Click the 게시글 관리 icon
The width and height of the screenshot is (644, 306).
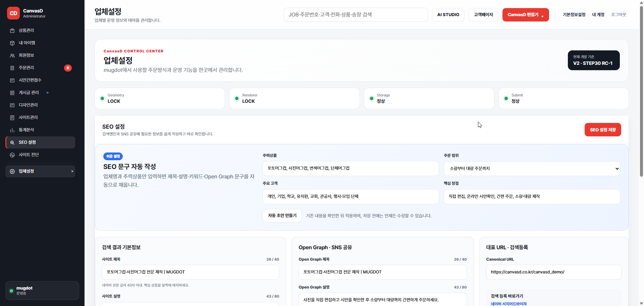tap(12, 93)
